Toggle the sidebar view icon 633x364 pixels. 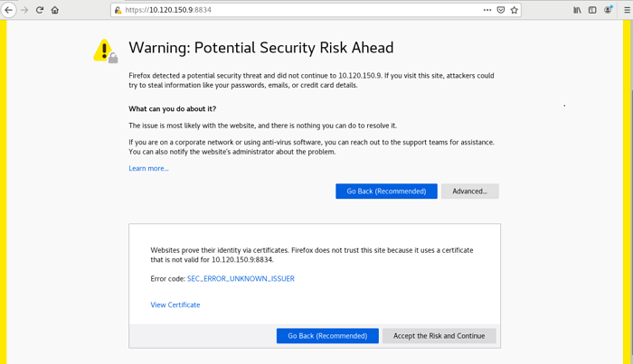pyautogui.click(x=592, y=10)
